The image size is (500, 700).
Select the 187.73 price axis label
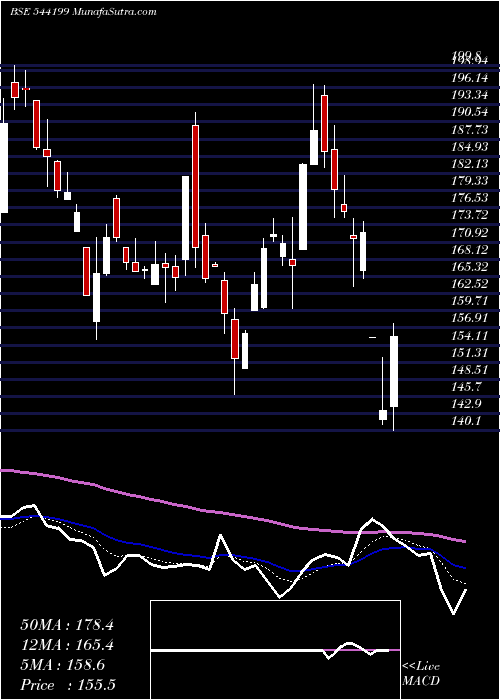(471, 129)
